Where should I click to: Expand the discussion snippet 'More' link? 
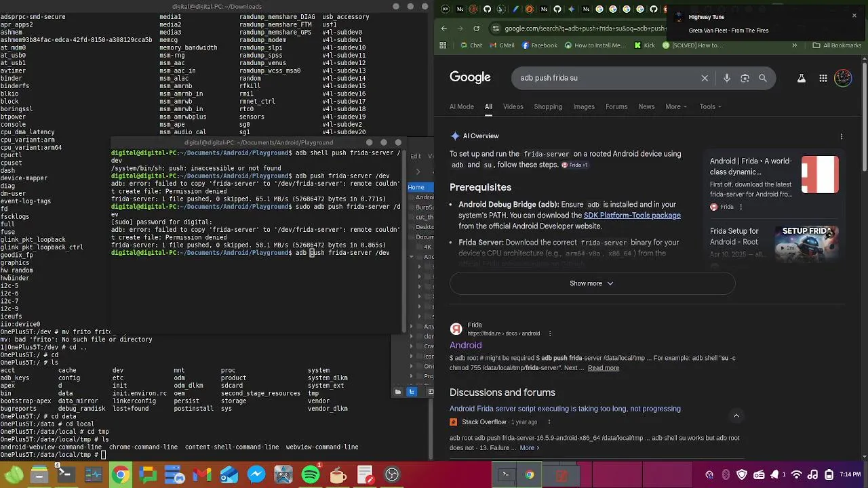pyautogui.click(x=530, y=447)
